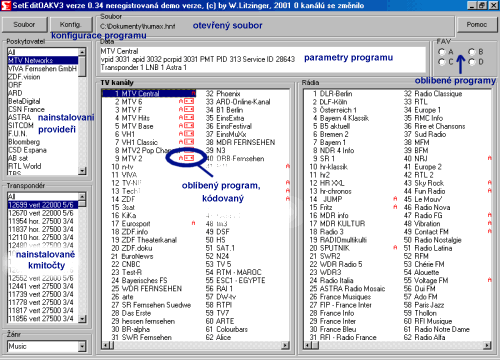500x360 pixels.
Task: Select transponder 11954 hor. 27500 3/4
Action: [43, 221]
